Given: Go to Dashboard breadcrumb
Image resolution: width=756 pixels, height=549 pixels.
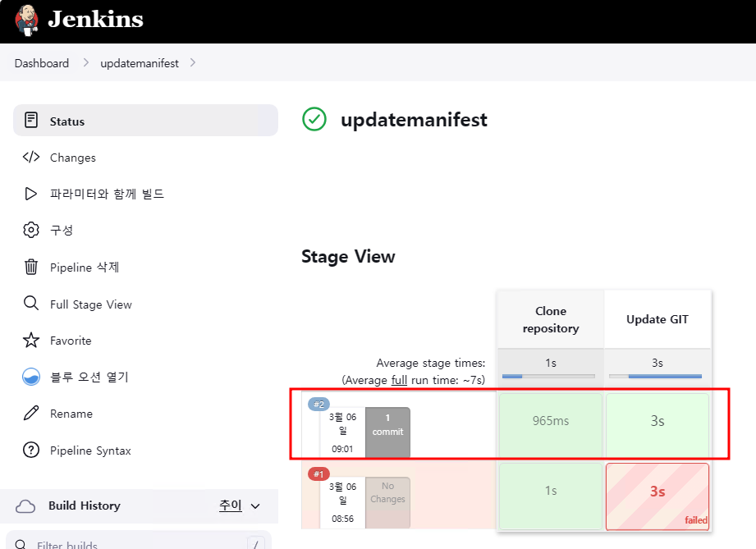Looking at the screenshot, I should click(x=42, y=63).
